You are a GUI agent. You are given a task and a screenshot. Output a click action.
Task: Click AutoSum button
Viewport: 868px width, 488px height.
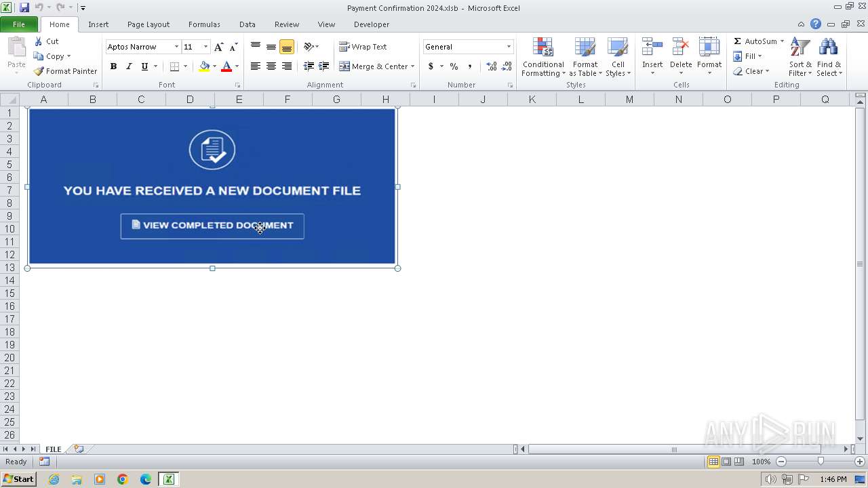(x=755, y=41)
